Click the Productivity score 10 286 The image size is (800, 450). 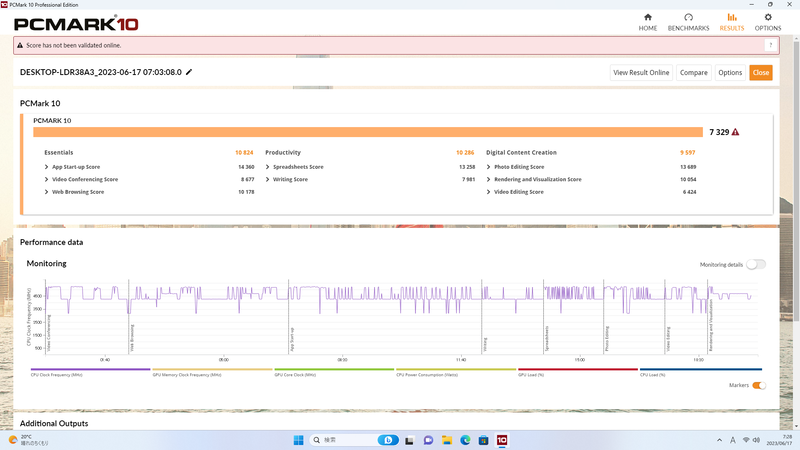click(465, 153)
